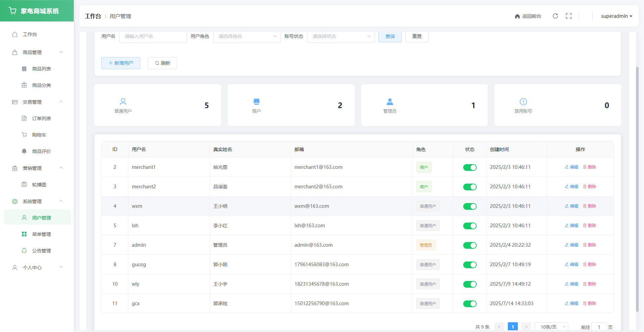This screenshot has height=332, width=644.
Task: Open 菜单管理 in the sidebar
Action: click(41, 234)
